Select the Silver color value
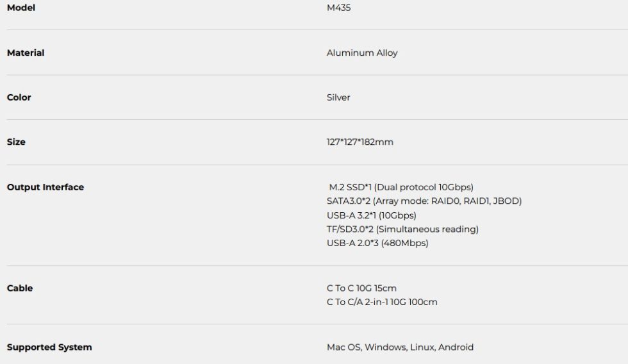Viewport: 628px width, 364px height. pyautogui.click(x=338, y=97)
